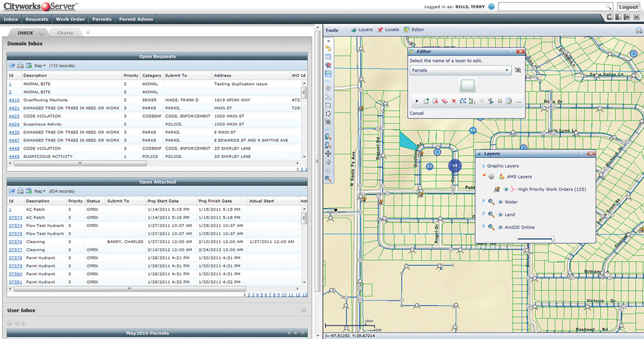Open request ID 4410 link
This screenshot has height=339, width=644.
click(x=14, y=100)
